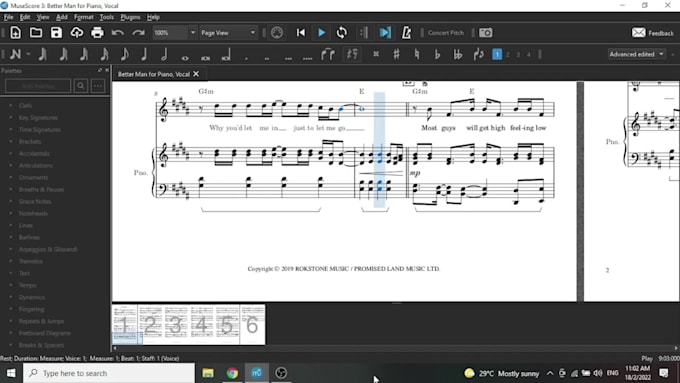Apply double sharp accidental
Viewport: 680px width, 383px height.
tap(376, 54)
